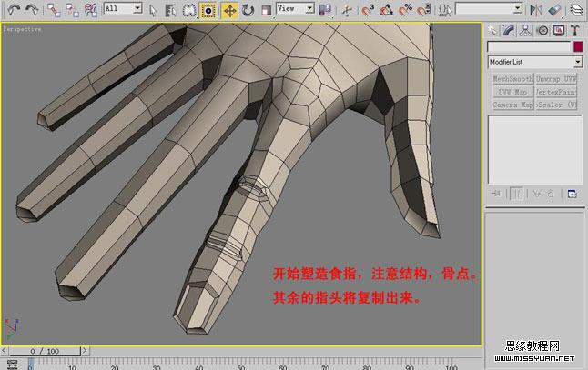This screenshot has height=370, width=588.
Task: Click the Undo arrow icon
Action: [x=14, y=10]
